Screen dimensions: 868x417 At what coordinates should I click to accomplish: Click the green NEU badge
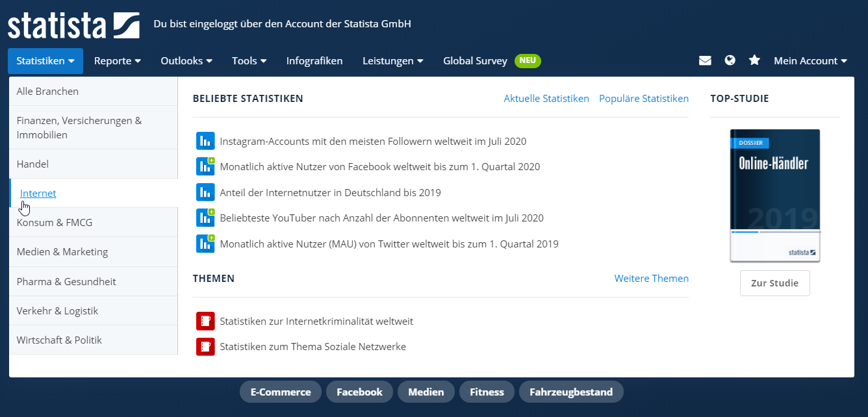click(x=528, y=60)
